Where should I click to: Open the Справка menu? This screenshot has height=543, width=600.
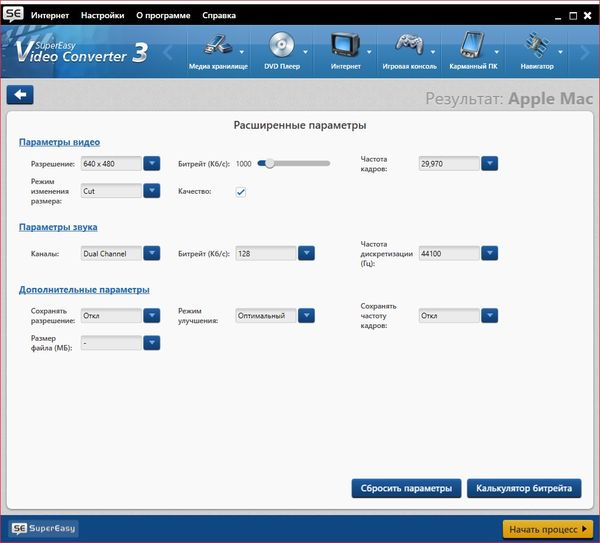pyautogui.click(x=219, y=15)
